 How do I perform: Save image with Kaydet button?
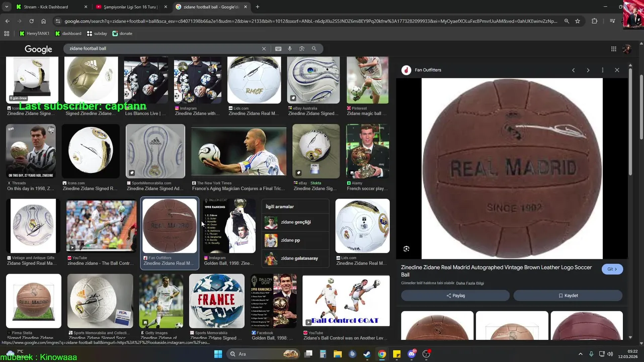pyautogui.click(x=568, y=296)
